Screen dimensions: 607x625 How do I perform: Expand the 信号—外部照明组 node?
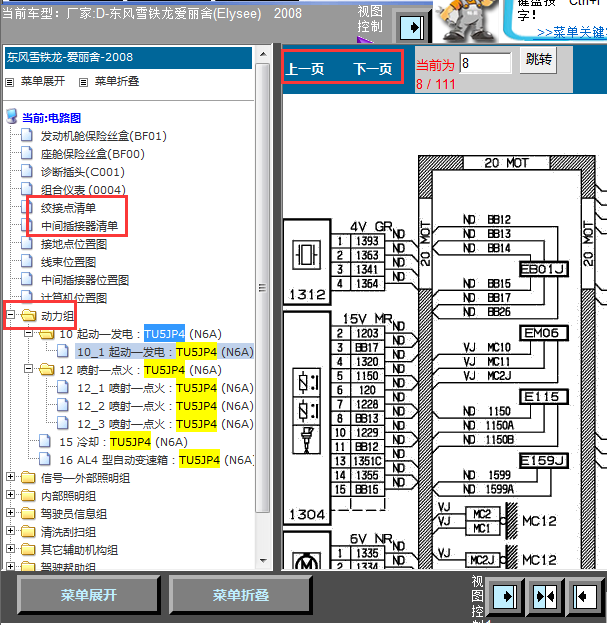[11, 477]
